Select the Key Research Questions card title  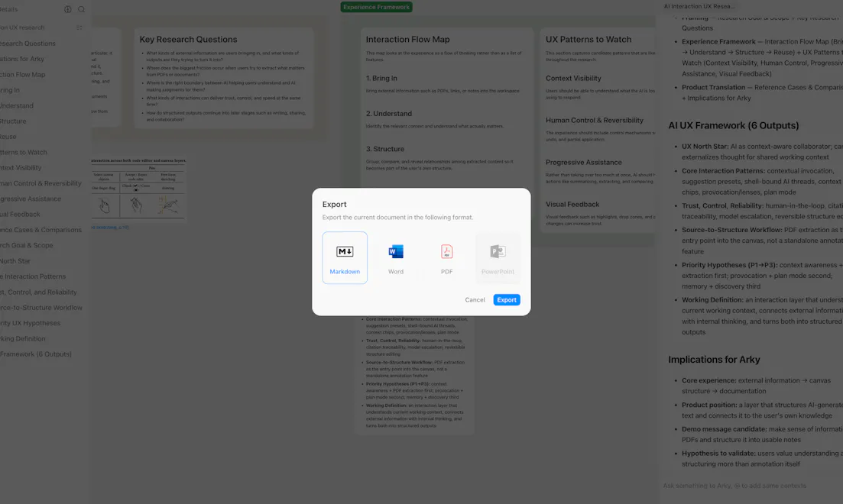pyautogui.click(x=188, y=39)
